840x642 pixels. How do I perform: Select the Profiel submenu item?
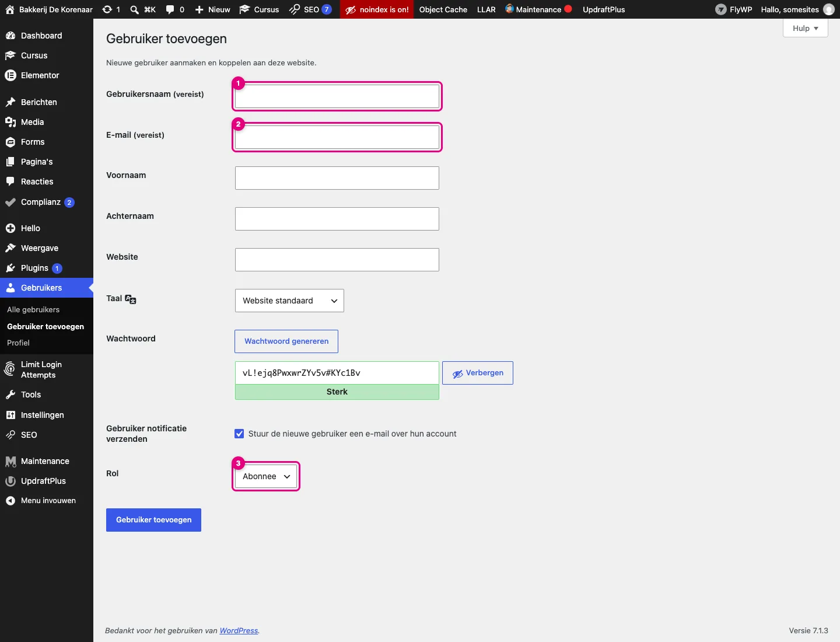tap(18, 343)
